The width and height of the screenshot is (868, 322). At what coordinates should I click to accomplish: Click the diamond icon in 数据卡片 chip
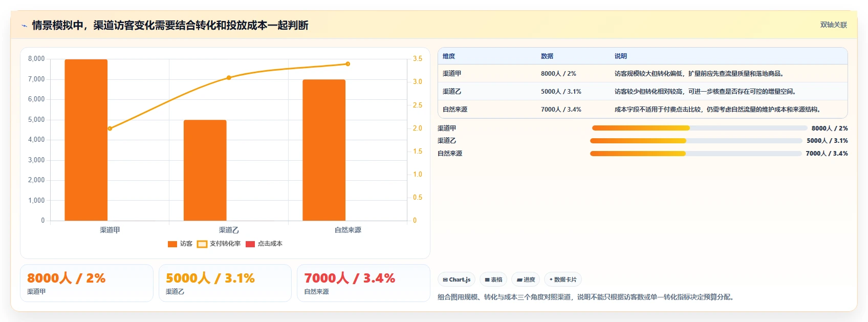(x=551, y=280)
